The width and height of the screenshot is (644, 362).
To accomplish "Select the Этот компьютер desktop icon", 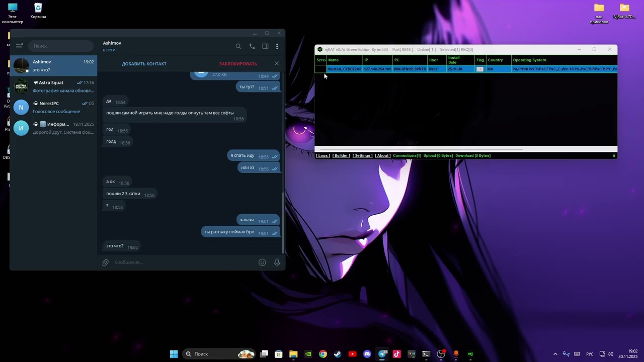I will (13, 13).
